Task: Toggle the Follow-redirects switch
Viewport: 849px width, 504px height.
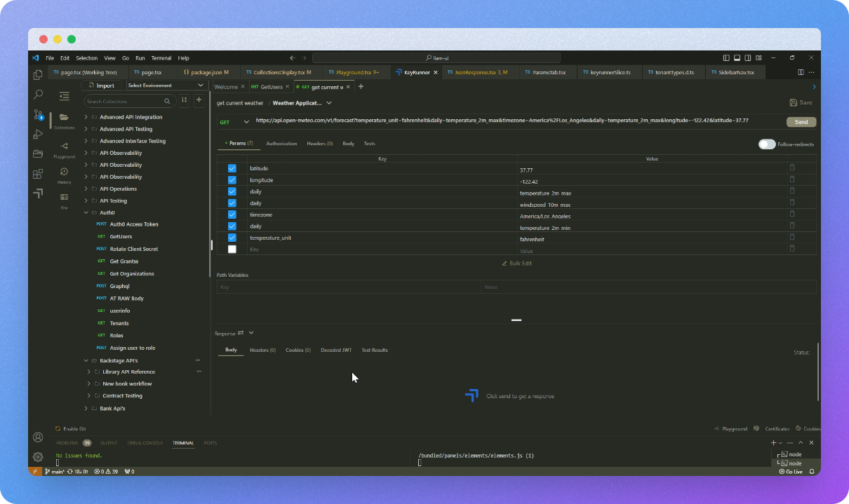Action: 766,144
